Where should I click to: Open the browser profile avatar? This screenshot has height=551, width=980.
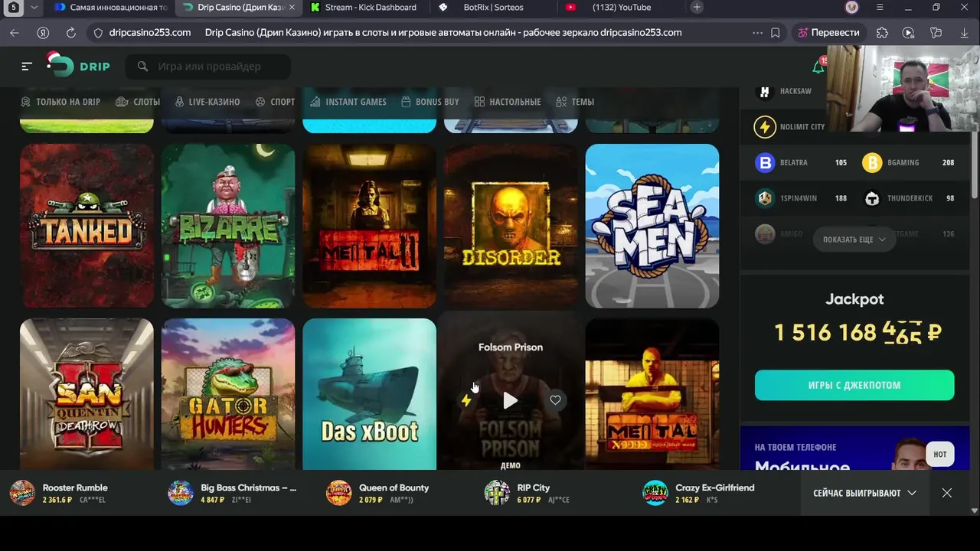tap(852, 8)
